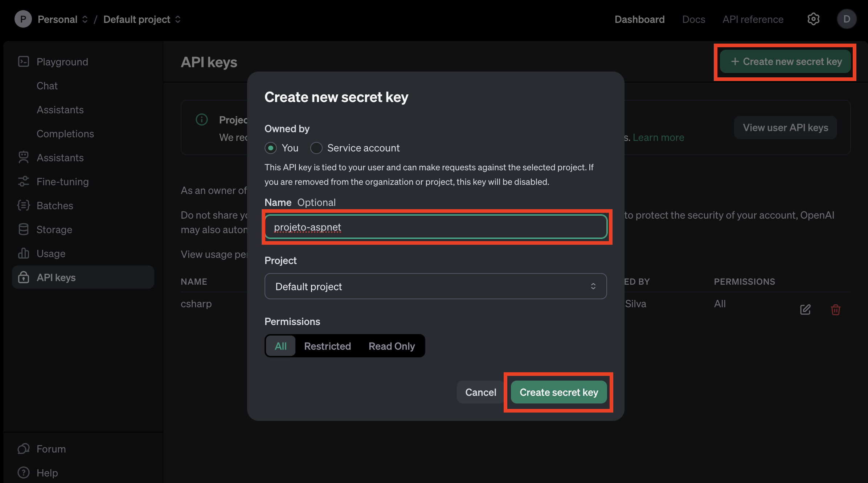The width and height of the screenshot is (868, 483).
Task: Choose "Service account" ownership option
Action: point(316,148)
